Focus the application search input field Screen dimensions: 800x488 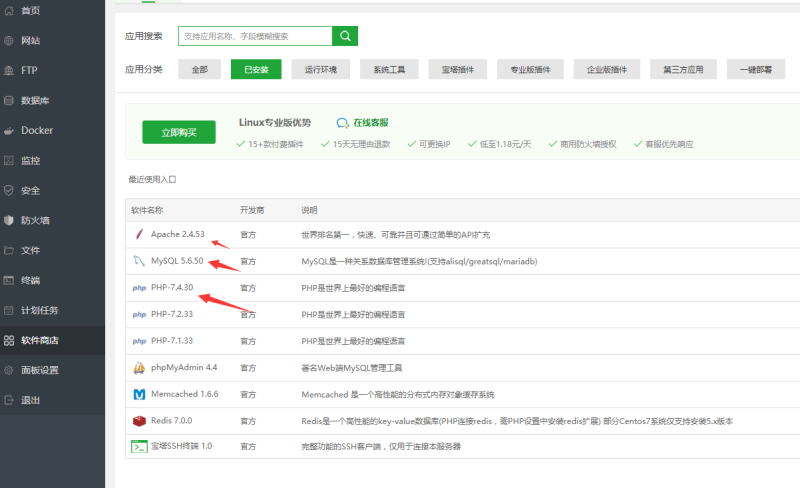[255, 36]
